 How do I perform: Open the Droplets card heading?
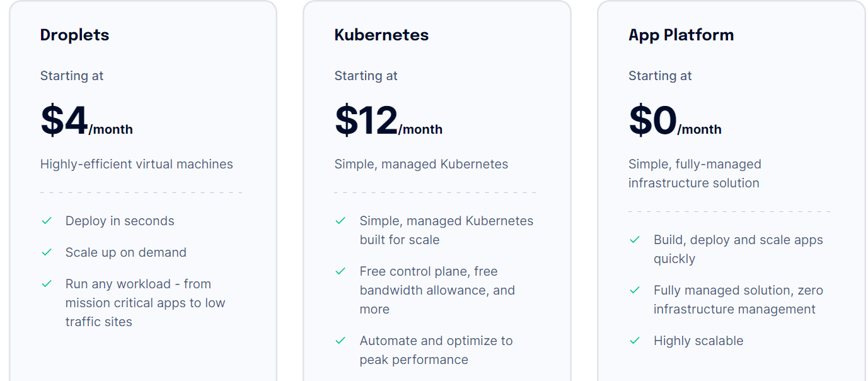74,35
